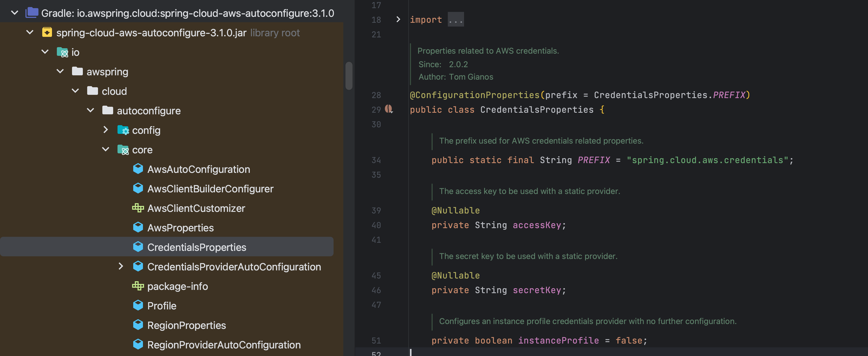The height and width of the screenshot is (356, 868).
Task: Collapse the autoconfigure folder
Action: (90, 110)
